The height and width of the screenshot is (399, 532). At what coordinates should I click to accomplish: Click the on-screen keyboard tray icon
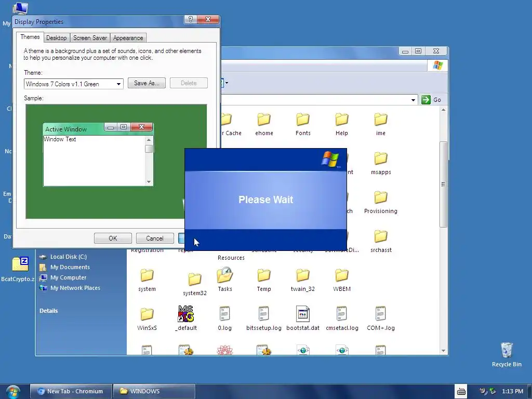[461, 391]
